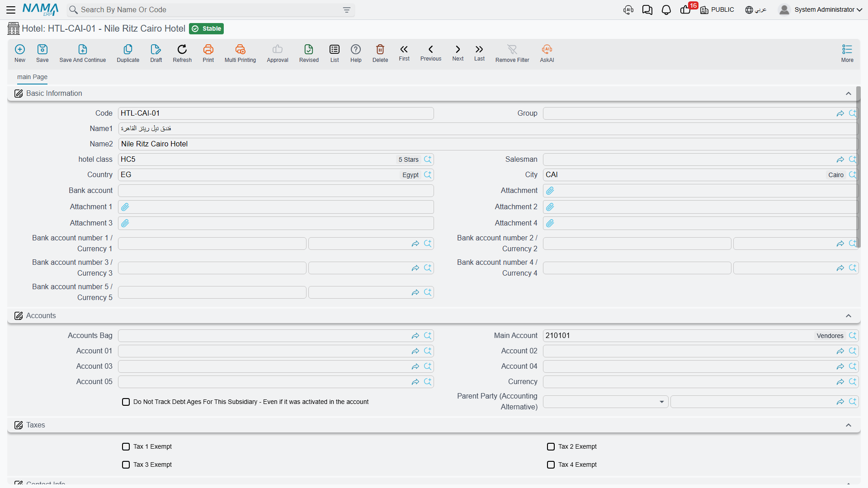Open Parent Party type dropdown

605,402
